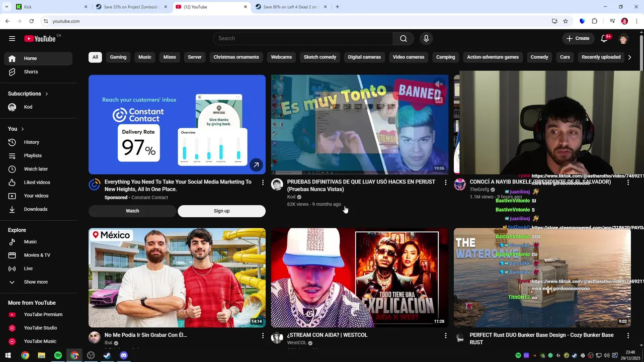Reload the page
The height and width of the screenshot is (362, 644).
(x=31, y=21)
